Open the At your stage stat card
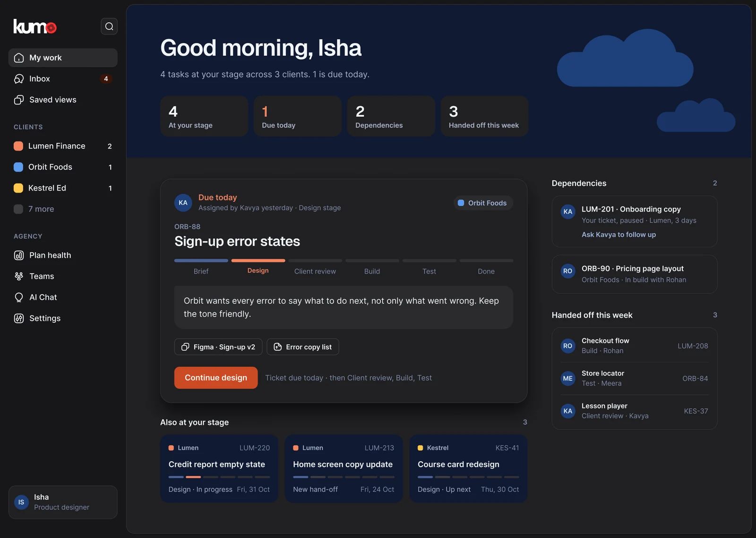This screenshot has width=756, height=538. pos(204,116)
